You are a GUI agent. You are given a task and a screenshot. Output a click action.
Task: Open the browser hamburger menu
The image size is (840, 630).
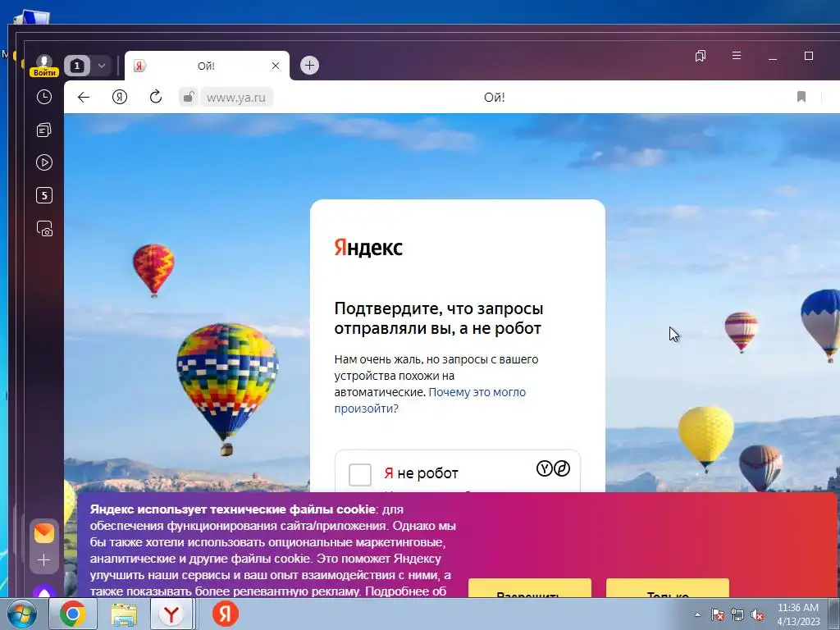[x=737, y=56]
